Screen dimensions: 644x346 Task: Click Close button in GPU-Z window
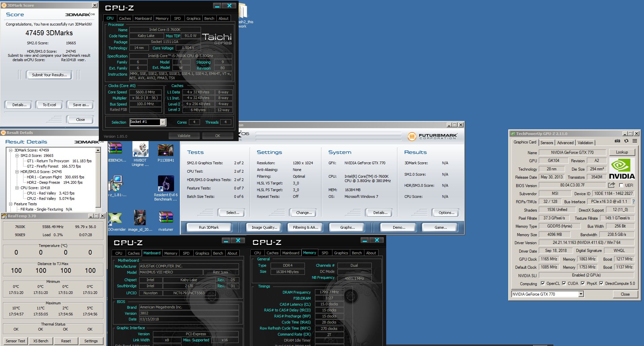click(625, 294)
